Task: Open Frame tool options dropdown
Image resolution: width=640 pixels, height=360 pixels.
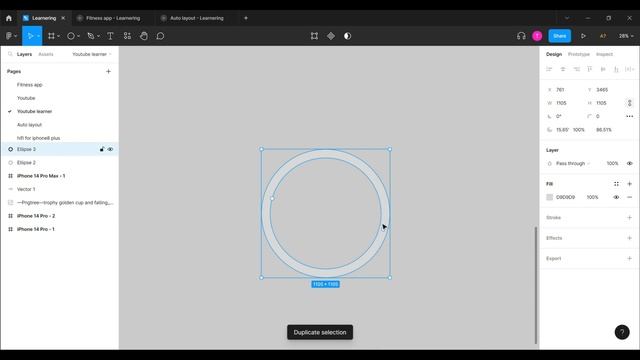Action: click(x=59, y=36)
